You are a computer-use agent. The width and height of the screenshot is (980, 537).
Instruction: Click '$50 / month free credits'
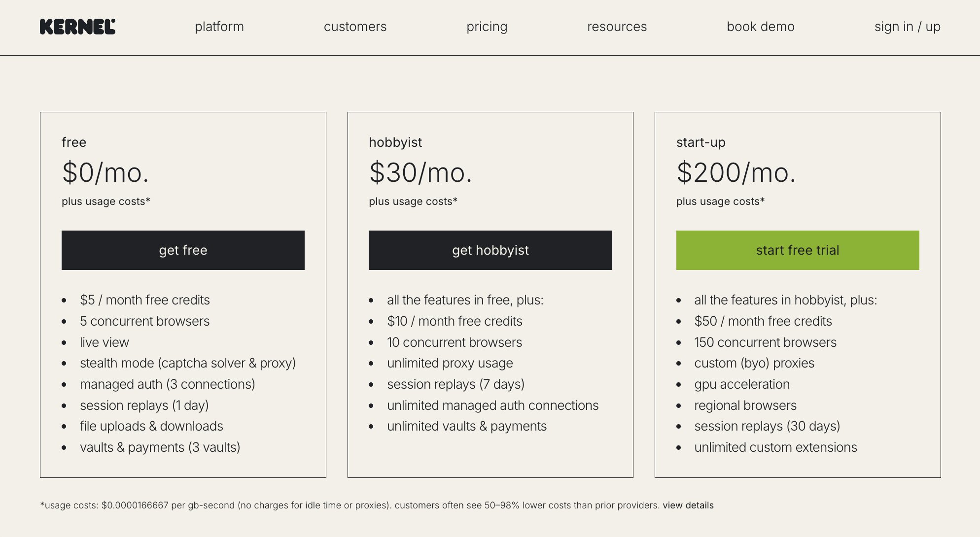pyautogui.click(x=763, y=321)
